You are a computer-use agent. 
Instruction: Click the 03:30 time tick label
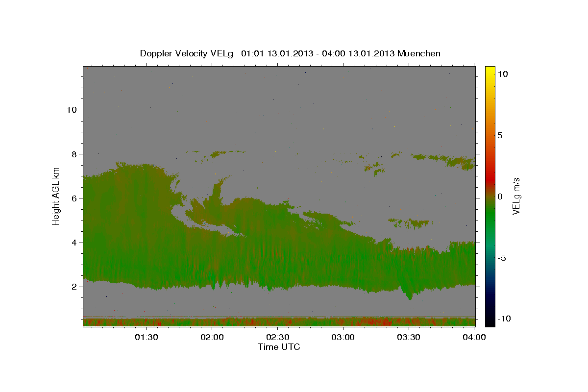[x=409, y=337]
